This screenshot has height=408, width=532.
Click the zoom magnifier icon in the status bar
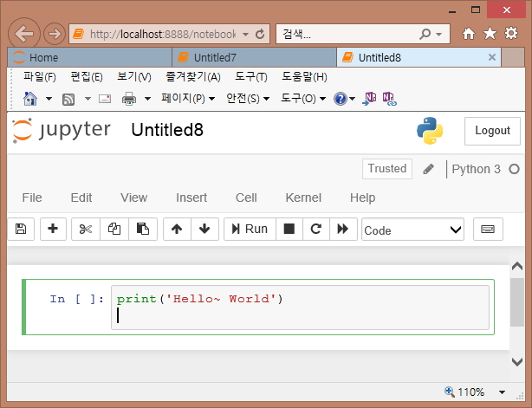(x=450, y=392)
